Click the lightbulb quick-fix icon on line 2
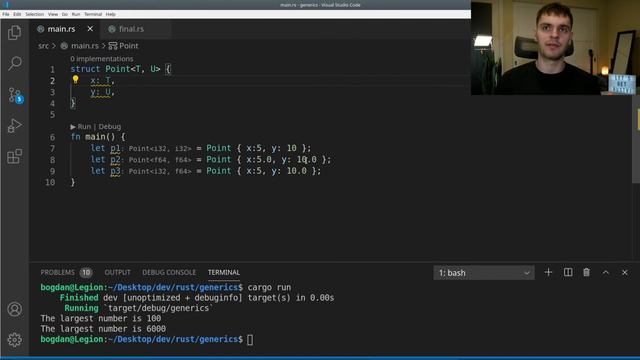Image resolution: width=640 pixels, height=360 pixels. (76, 80)
